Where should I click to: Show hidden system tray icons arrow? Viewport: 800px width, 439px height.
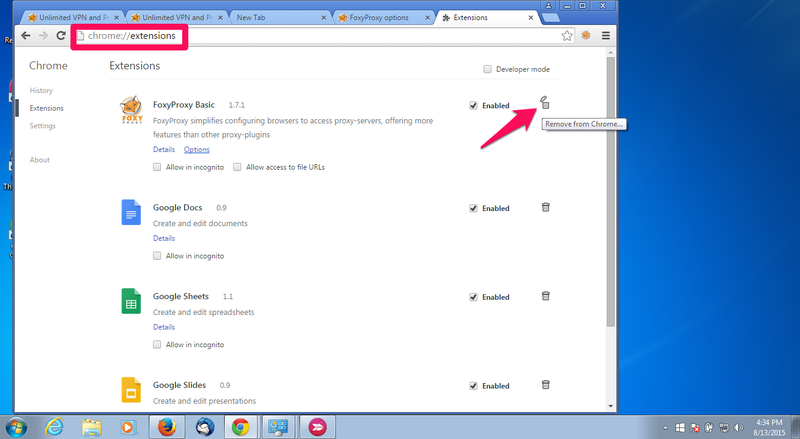[x=665, y=428]
